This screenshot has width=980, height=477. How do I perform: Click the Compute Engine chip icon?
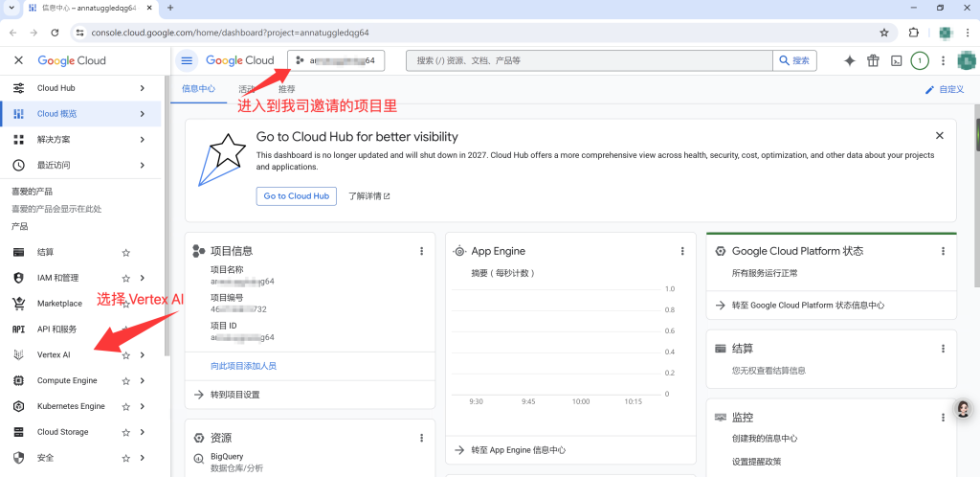click(x=19, y=380)
